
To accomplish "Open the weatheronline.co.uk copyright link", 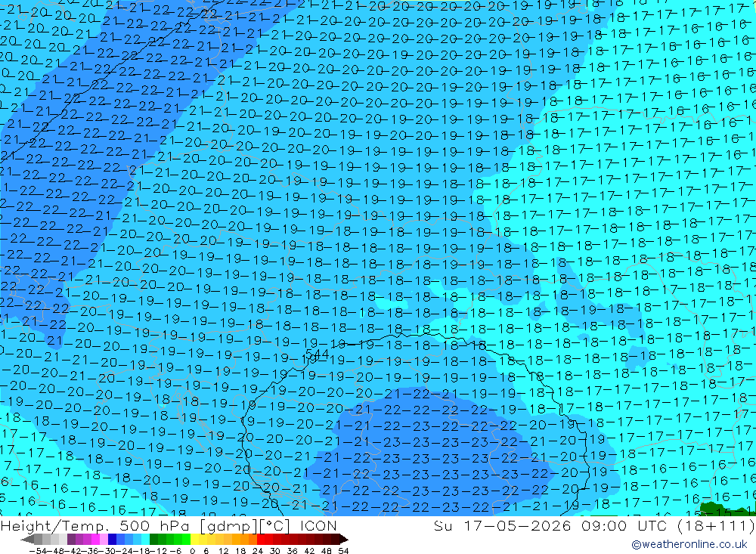I will coord(689,544).
